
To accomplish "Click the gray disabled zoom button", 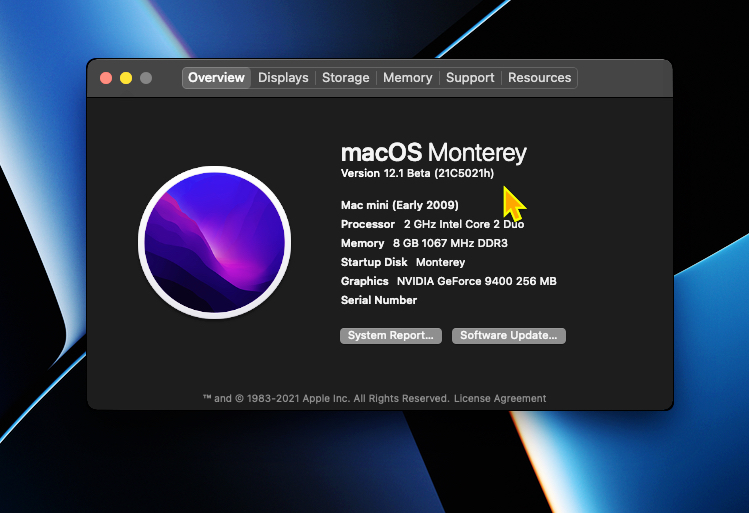I will 146,78.
